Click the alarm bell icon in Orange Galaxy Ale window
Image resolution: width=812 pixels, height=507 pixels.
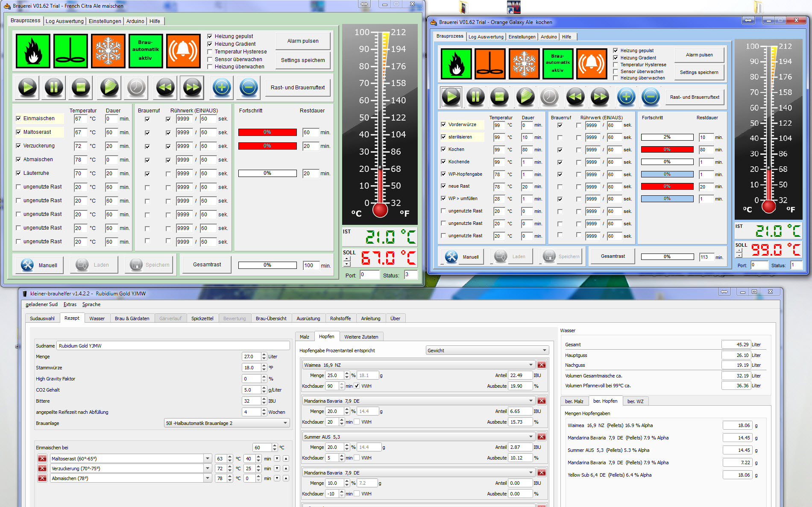tap(591, 64)
